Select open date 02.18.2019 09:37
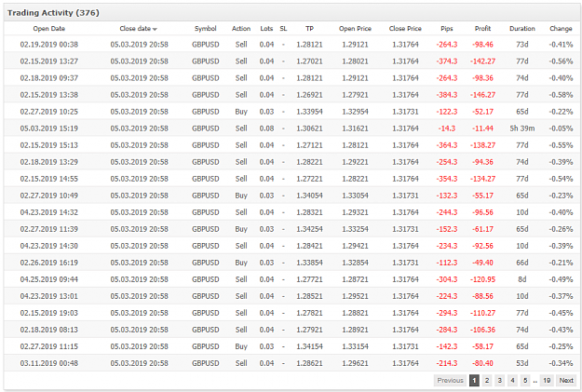The width and height of the screenshot is (582, 392). tap(49, 78)
